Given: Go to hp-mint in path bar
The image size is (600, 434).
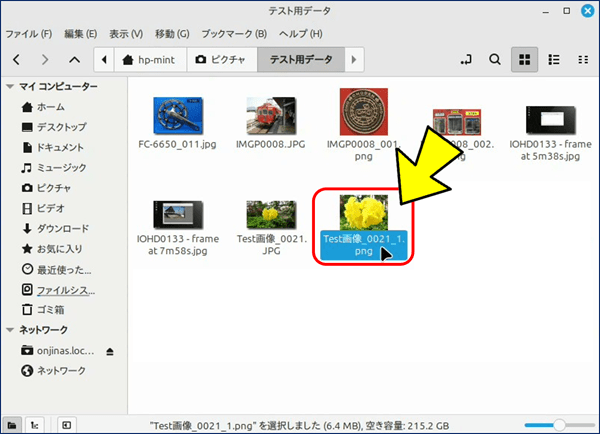Looking at the screenshot, I should (148, 61).
